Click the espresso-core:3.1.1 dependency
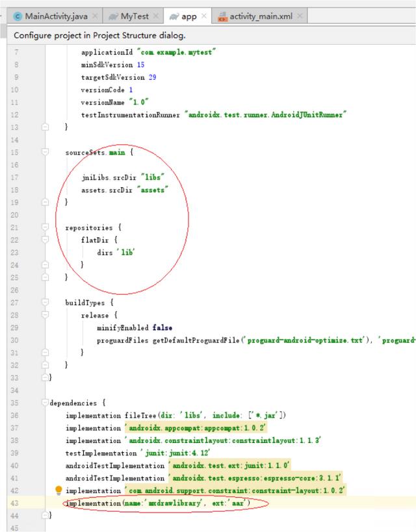Viewport: 416px width, 532px height. (255, 478)
